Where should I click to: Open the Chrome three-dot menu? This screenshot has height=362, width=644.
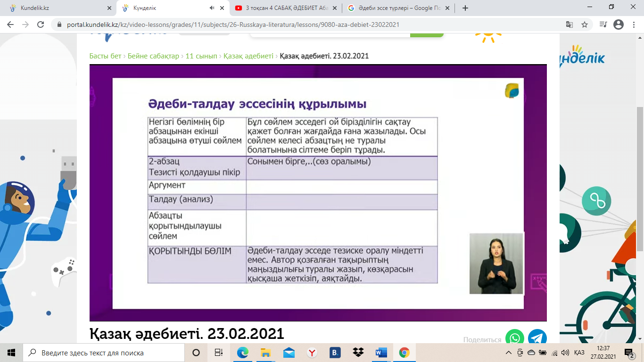tap(633, 25)
